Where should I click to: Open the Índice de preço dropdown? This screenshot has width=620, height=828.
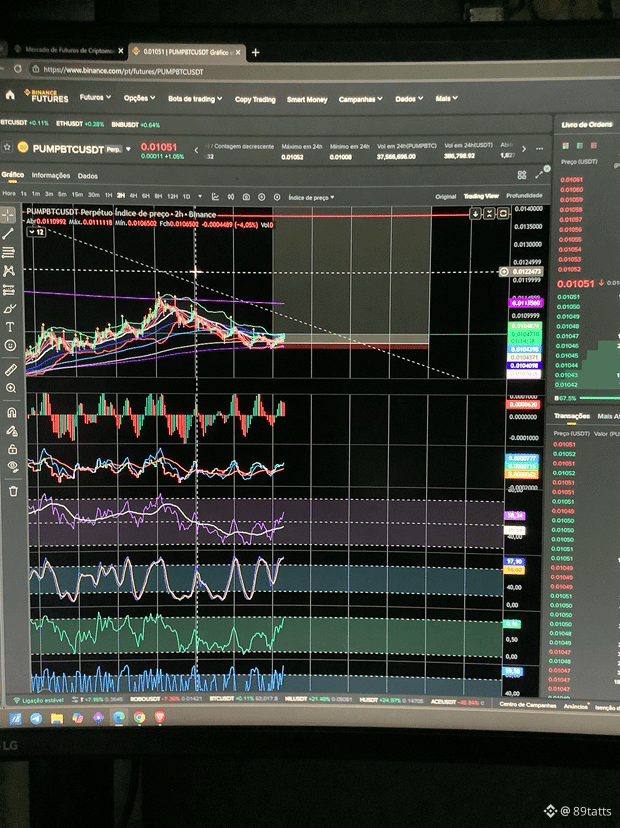pos(311,197)
